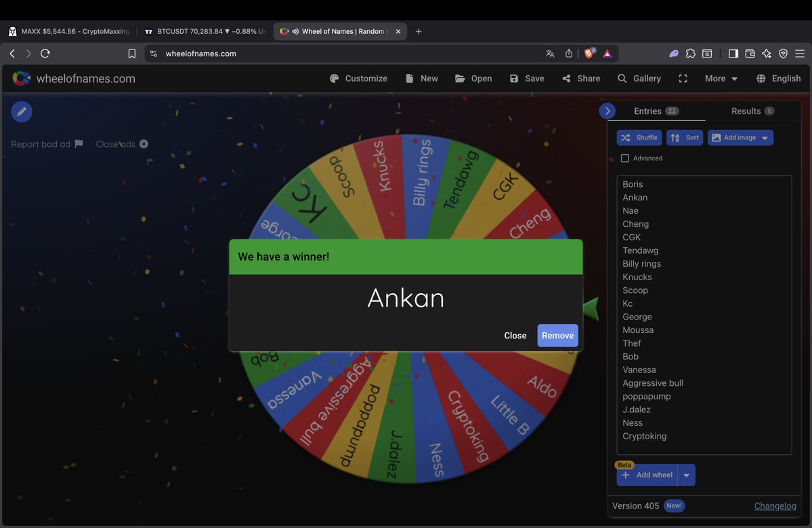Click the Add wheel button

pyautogui.click(x=647, y=475)
